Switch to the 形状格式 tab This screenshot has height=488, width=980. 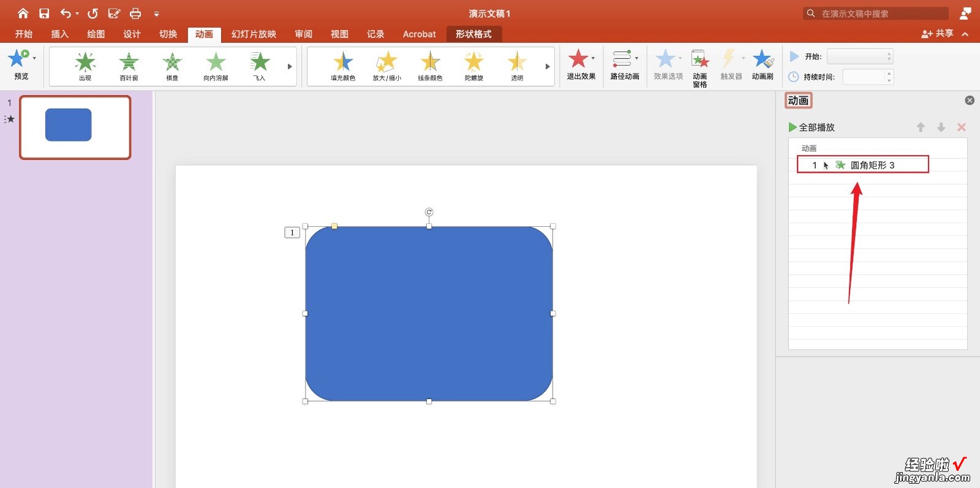pos(473,34)
